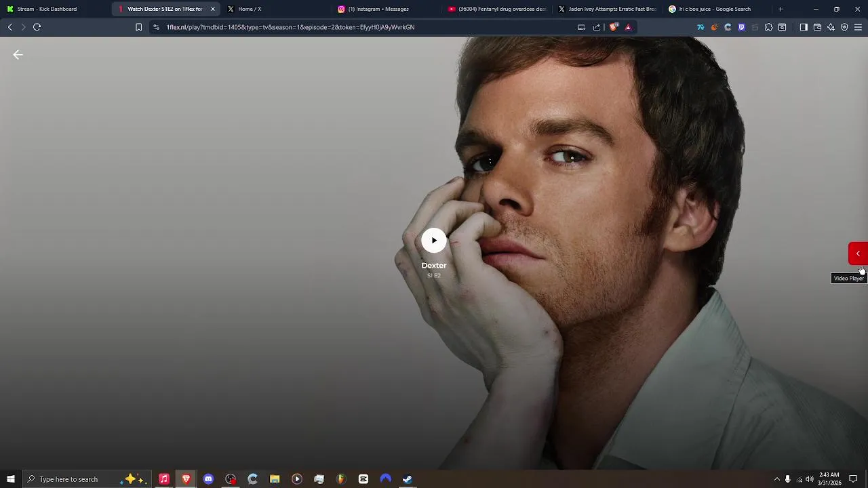Viewport: 868px width, 488px height.
Task: Open Steam from the taskbar
Action: pos(408,479)
